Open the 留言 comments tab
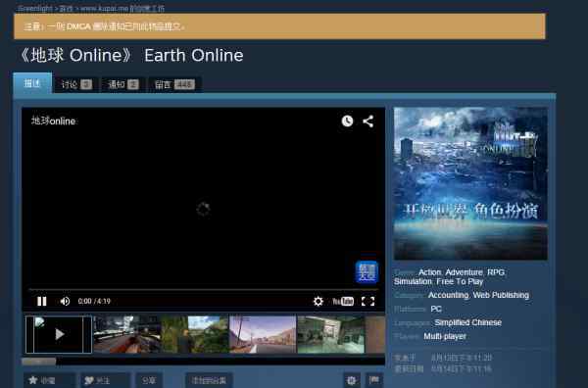 tap(174, 84)
